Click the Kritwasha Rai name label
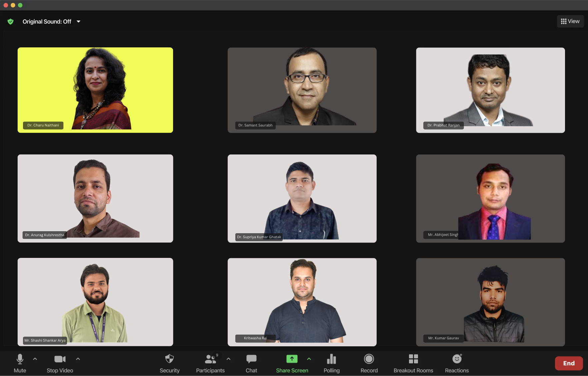The width and height of the screenshot is (588, 376). pos(255,338)
